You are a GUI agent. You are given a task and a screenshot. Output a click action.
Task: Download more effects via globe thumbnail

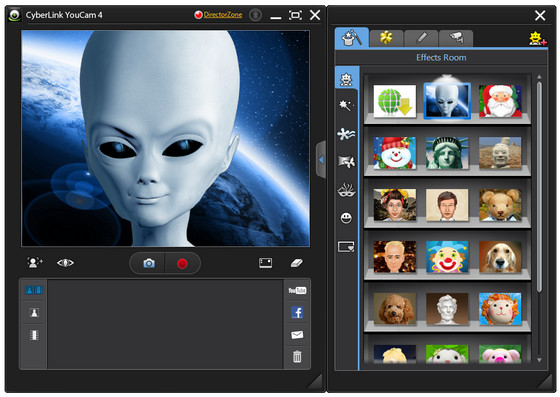pos(395,101)
